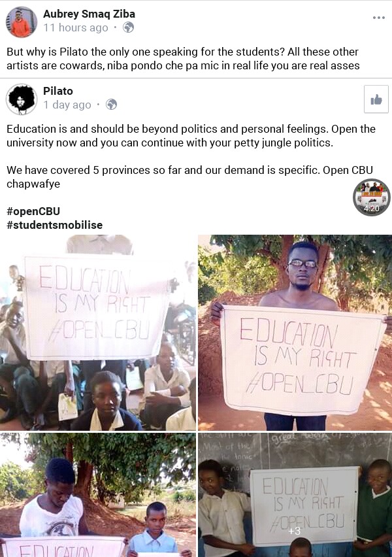Click the #studentsmobilise hashtag

pyautogui.click(x=54, y=225)
